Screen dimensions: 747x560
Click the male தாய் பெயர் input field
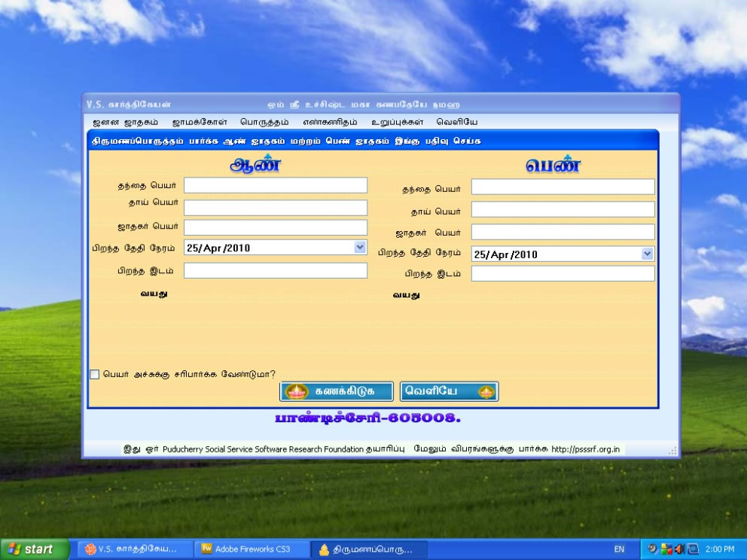pyautogui.click(x=276, y=208)
